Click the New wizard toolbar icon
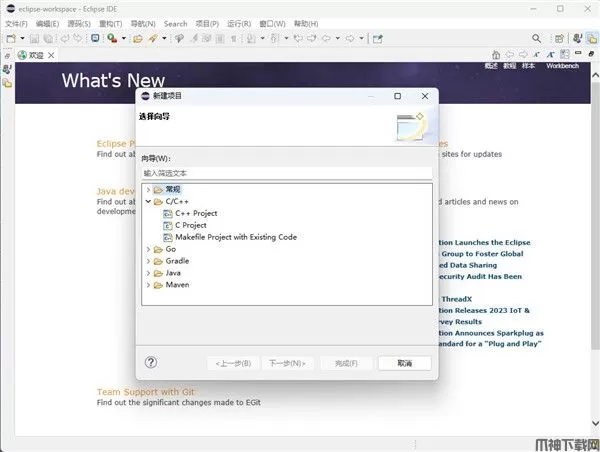Viewport: 600px width, 452px height. pos(11,38)
